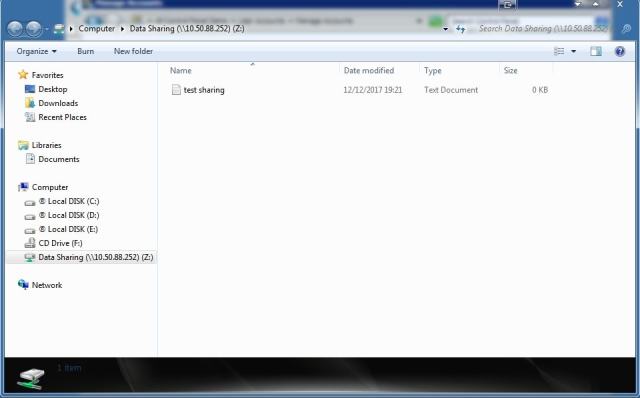Refresh the folder view

click(x=460, y=29)
